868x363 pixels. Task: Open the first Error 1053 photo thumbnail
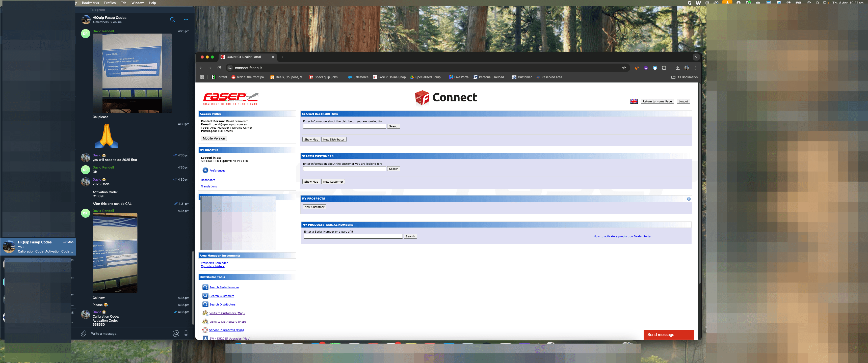pos(133,73)
